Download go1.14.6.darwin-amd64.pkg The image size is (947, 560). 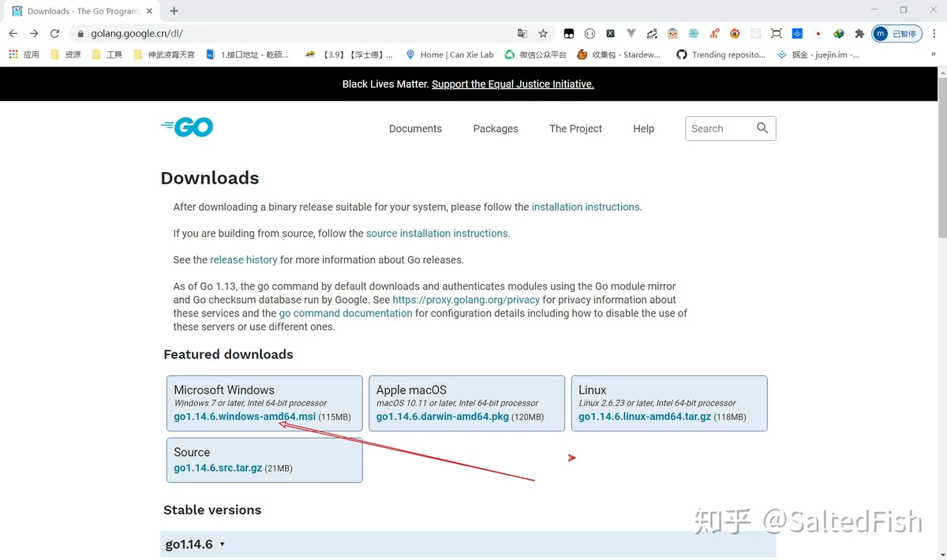click(x=443, y=416)
